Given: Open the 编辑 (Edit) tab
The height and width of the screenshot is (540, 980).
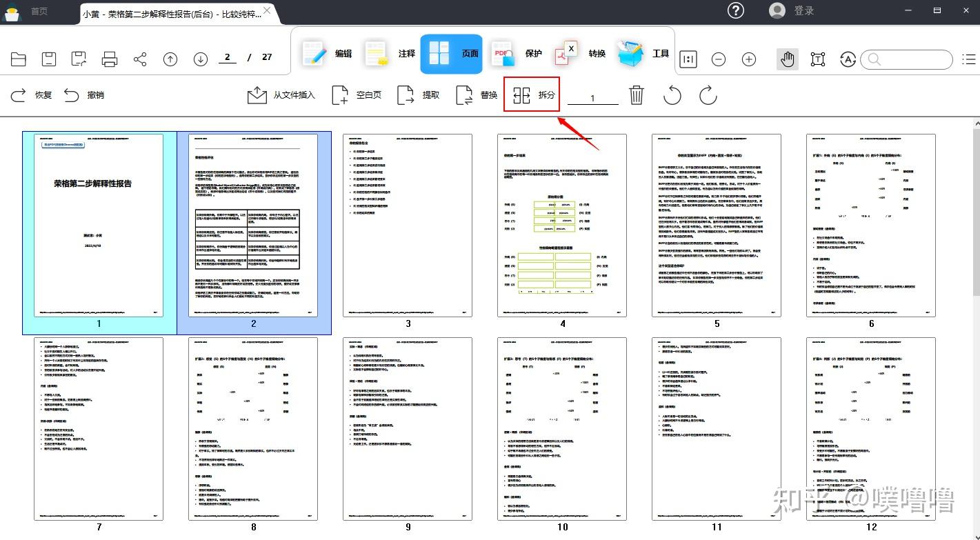Looking at the screenshot, I should click(x=326, y=54).
